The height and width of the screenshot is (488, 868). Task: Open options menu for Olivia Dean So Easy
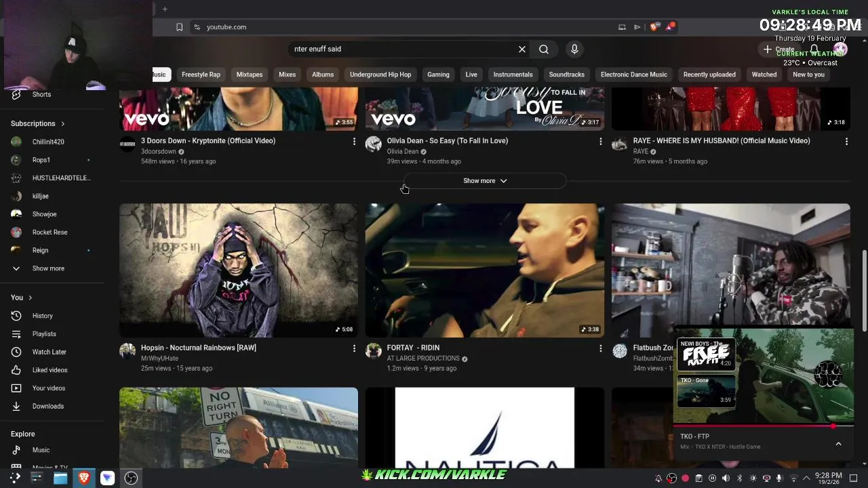[600, 142]
